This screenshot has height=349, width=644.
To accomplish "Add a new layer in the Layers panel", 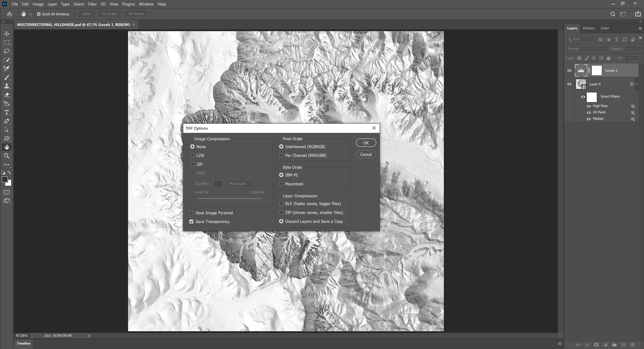I will (623, 345).
